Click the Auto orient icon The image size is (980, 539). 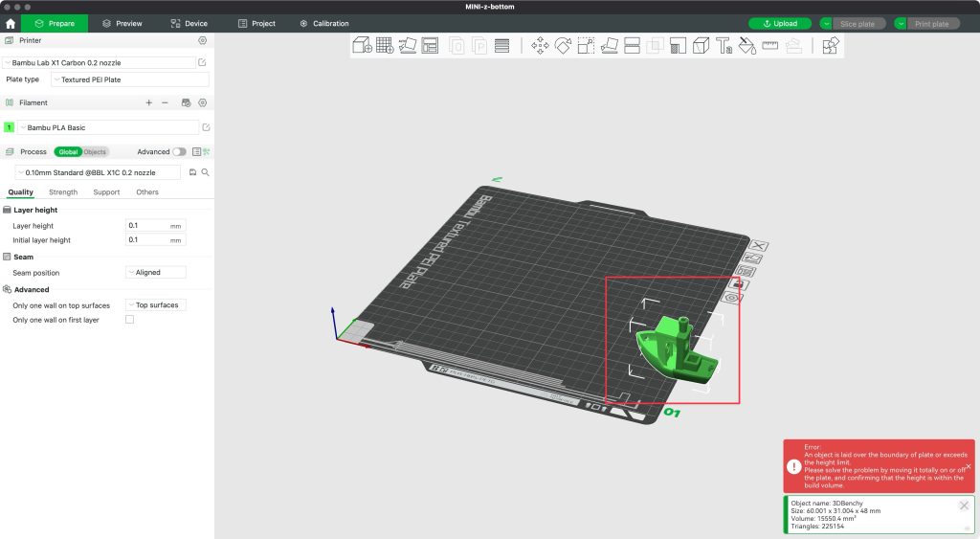click(408, 45)
